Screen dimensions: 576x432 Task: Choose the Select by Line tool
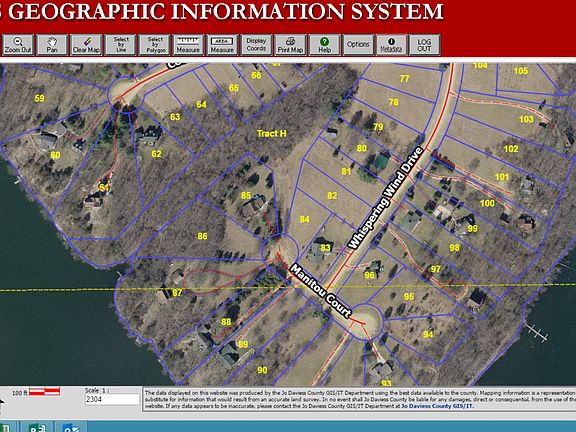(x=120, y=45)
